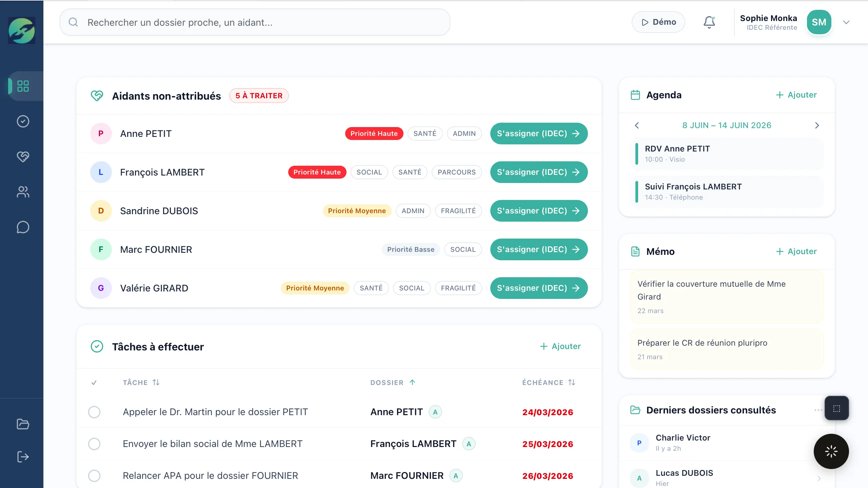Click the Priorité Moyenne badge on Sandrine DUBOIS

point(357,211)
